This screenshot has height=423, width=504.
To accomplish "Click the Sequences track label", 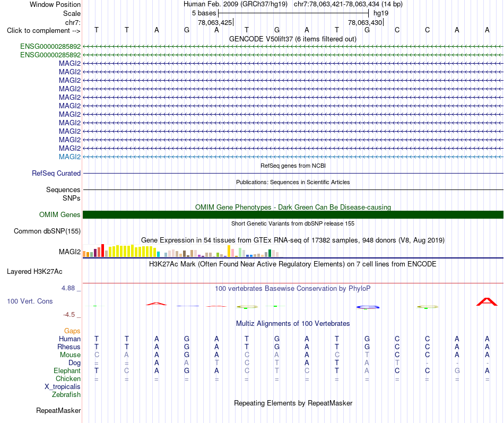I will [x=63, y=189].
